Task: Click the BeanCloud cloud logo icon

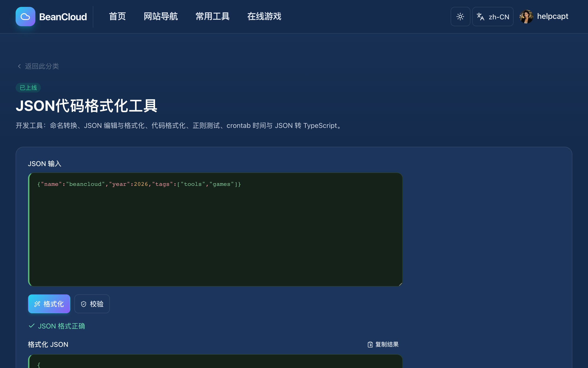Action: [x=25, y=17]
